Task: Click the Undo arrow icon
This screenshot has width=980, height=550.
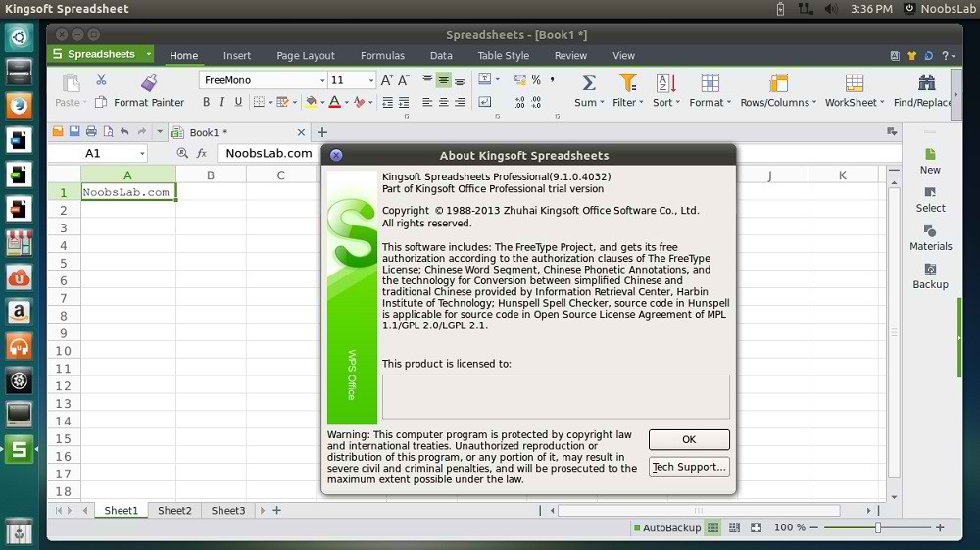Action: (124, 132)
